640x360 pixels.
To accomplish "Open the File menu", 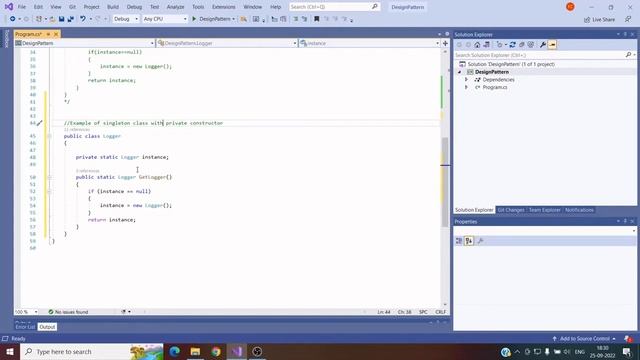I will pyautogui.click(x=22, y=7).
